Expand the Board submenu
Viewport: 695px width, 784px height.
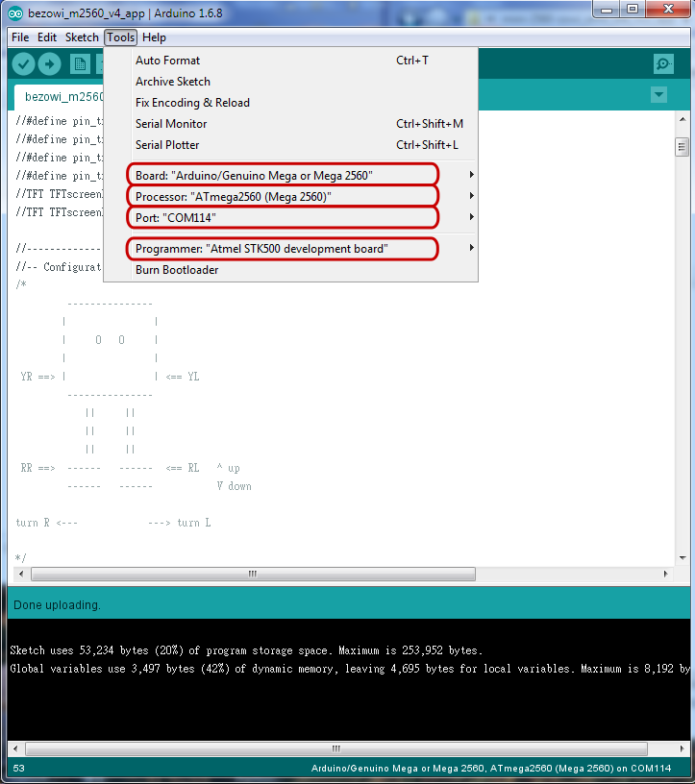point(290,175)
